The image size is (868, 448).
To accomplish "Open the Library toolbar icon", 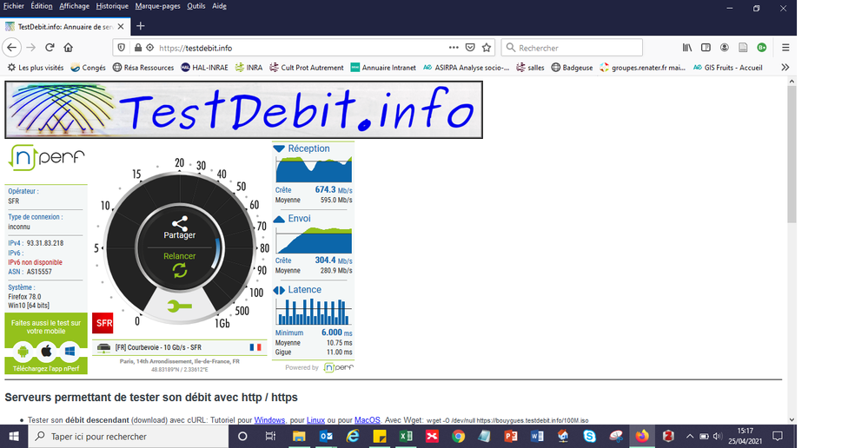I will pyautogui.click(x=687, y=48).
